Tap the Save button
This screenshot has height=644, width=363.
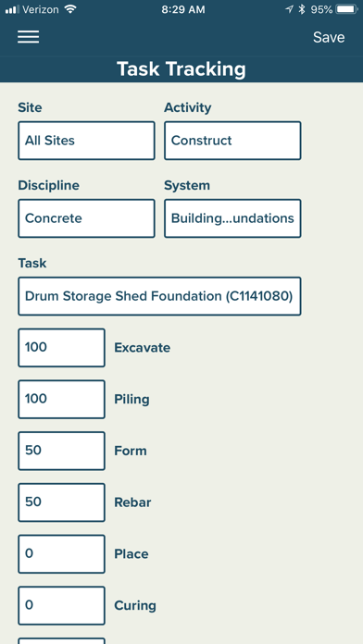(x=329, y=37)
